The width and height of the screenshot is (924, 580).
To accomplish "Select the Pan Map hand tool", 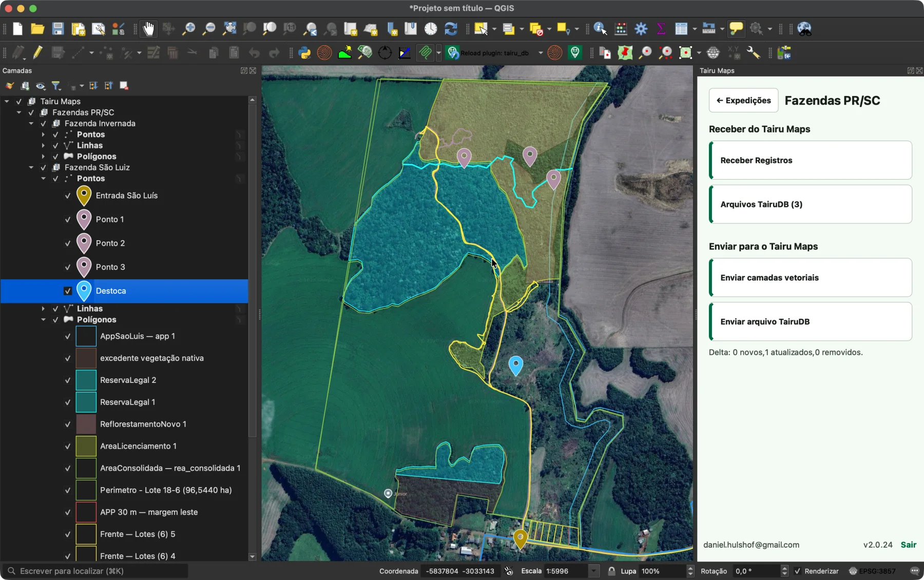I will point(148,29).
